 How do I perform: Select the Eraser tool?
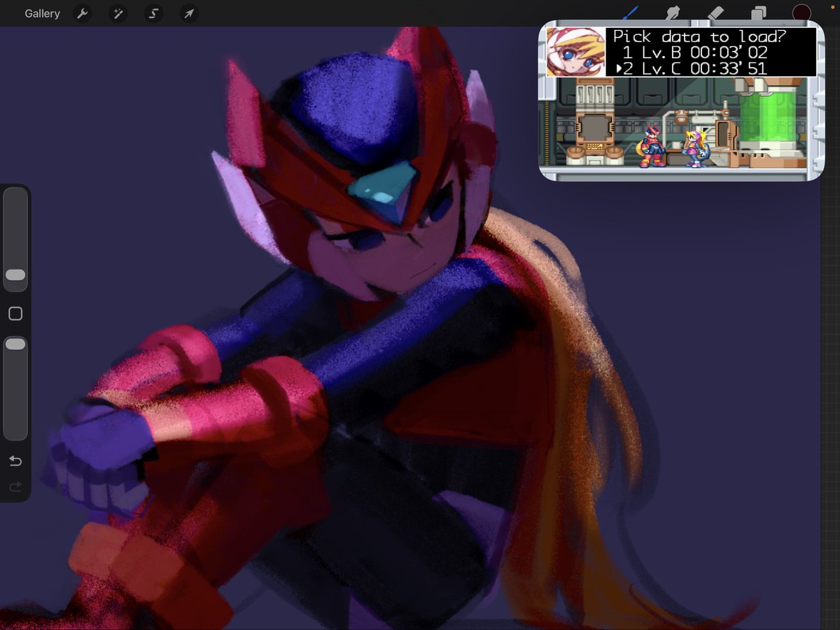coord(715,13)
